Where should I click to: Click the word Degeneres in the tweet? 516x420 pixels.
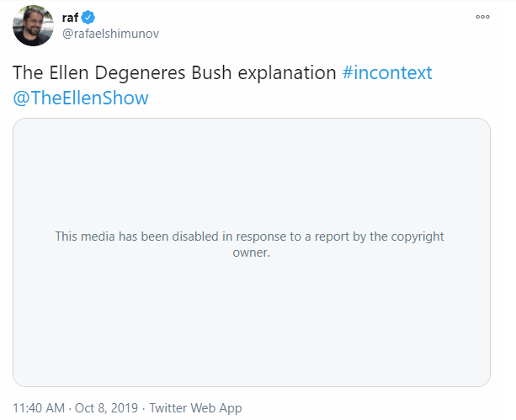coord(141,73)
